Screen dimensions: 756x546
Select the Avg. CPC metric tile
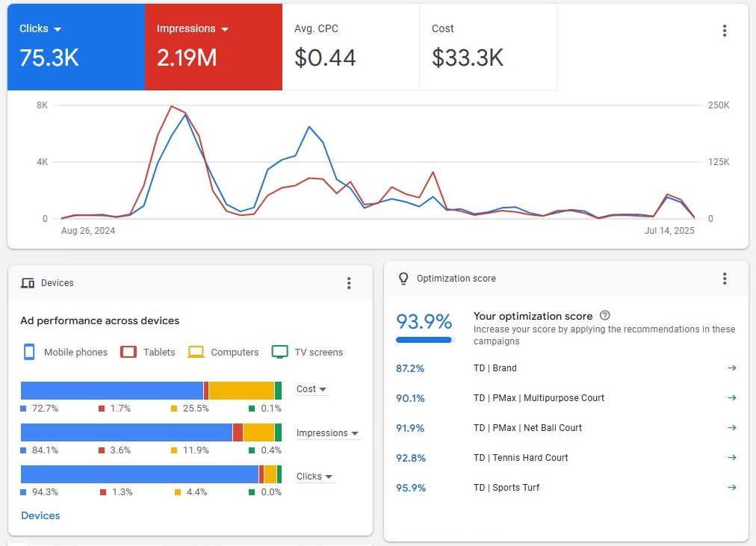pos(350,46)
